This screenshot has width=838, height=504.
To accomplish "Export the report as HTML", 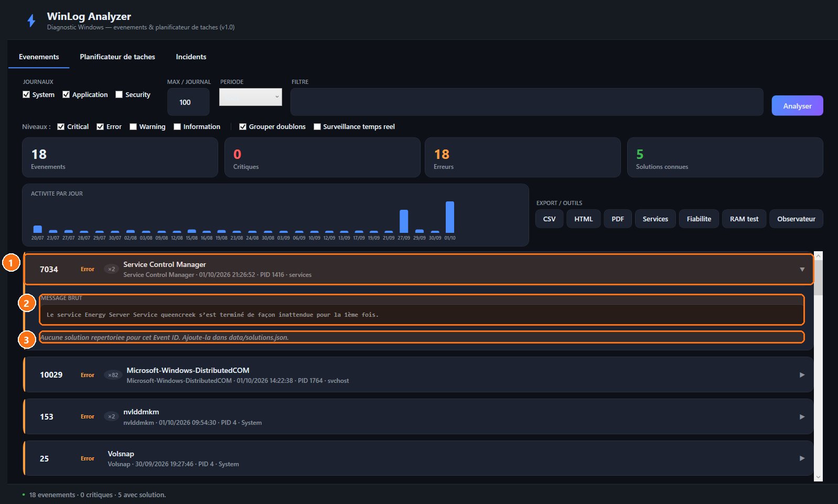I will click(x=583, y=219).
